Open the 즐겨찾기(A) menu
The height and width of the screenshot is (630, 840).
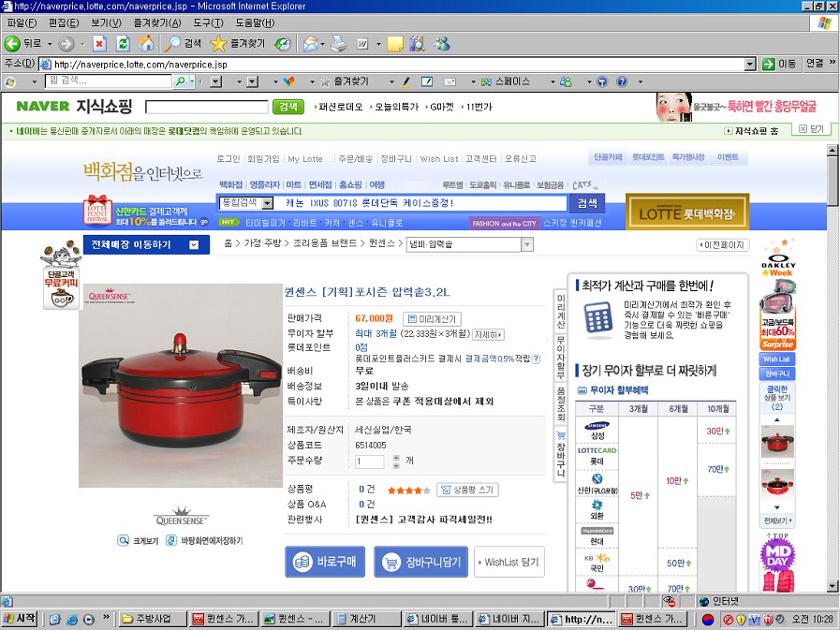(157, 22)
